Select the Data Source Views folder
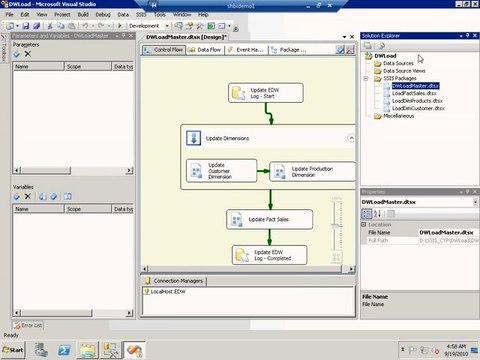Viewport: 480px width, 360px height. (404, 71)
